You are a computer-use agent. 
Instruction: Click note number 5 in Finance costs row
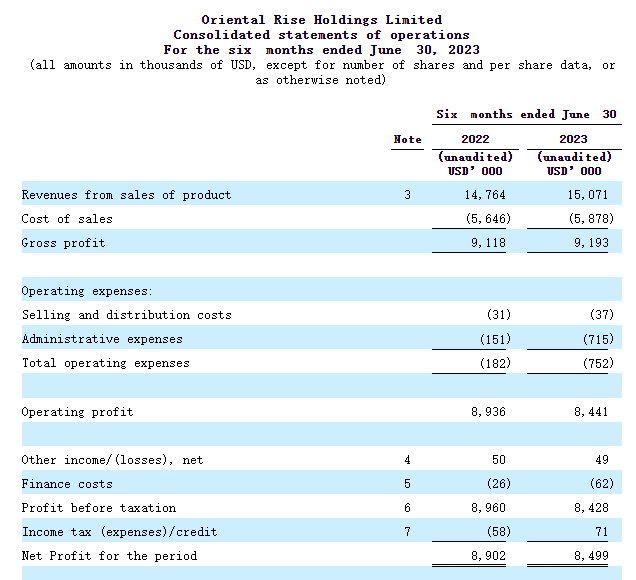tap(407, 484)
